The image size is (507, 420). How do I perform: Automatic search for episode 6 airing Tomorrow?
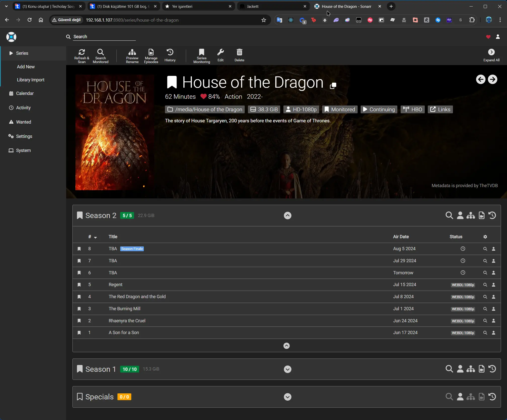pyautogui.click(x=485, y=273)
